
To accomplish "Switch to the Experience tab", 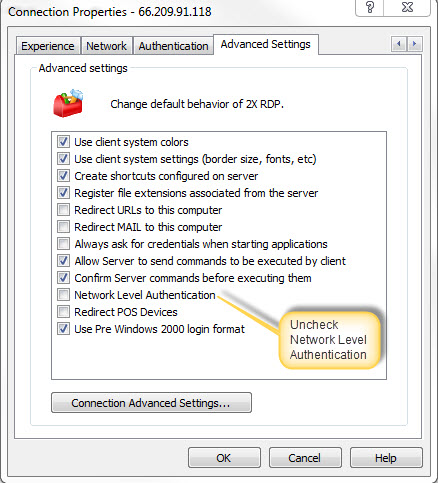I will point(48,46).
